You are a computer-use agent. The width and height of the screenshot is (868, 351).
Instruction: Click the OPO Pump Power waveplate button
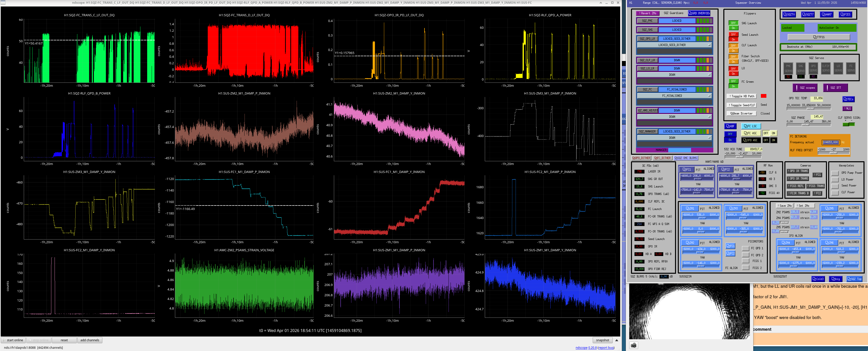click(x=835, y=173)
